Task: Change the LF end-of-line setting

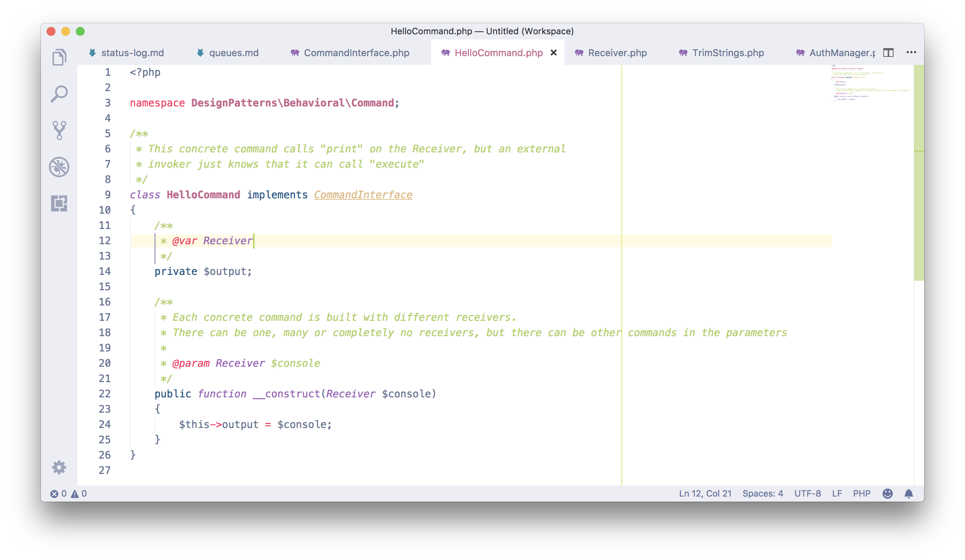Action: pos(837,494)
